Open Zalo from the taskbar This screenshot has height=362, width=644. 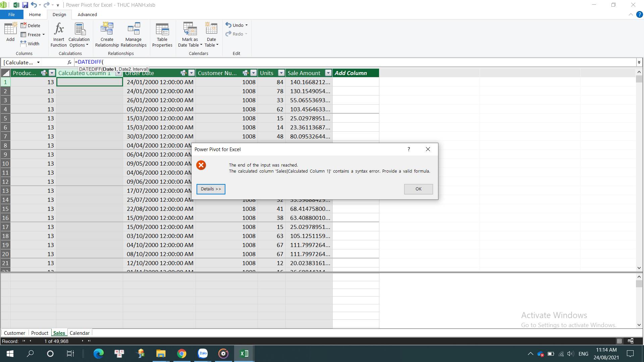coord(203,354)
